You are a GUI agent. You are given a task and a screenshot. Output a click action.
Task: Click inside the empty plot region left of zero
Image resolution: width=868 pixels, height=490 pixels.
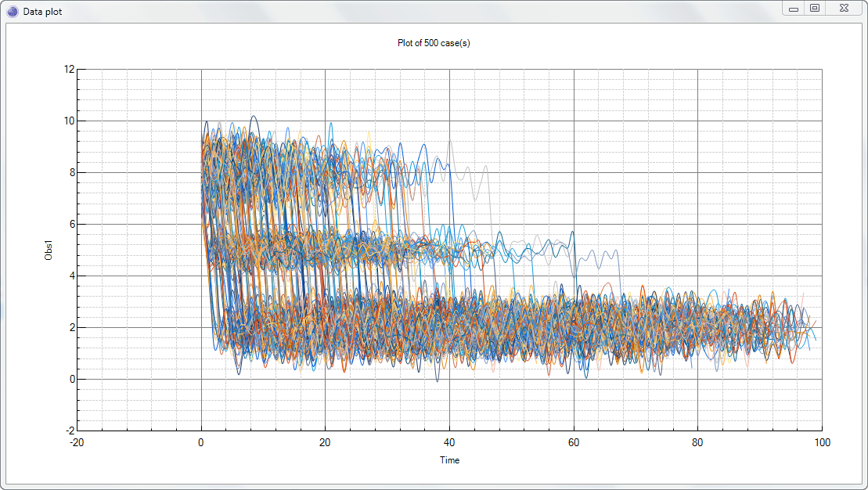coord(133,235)
